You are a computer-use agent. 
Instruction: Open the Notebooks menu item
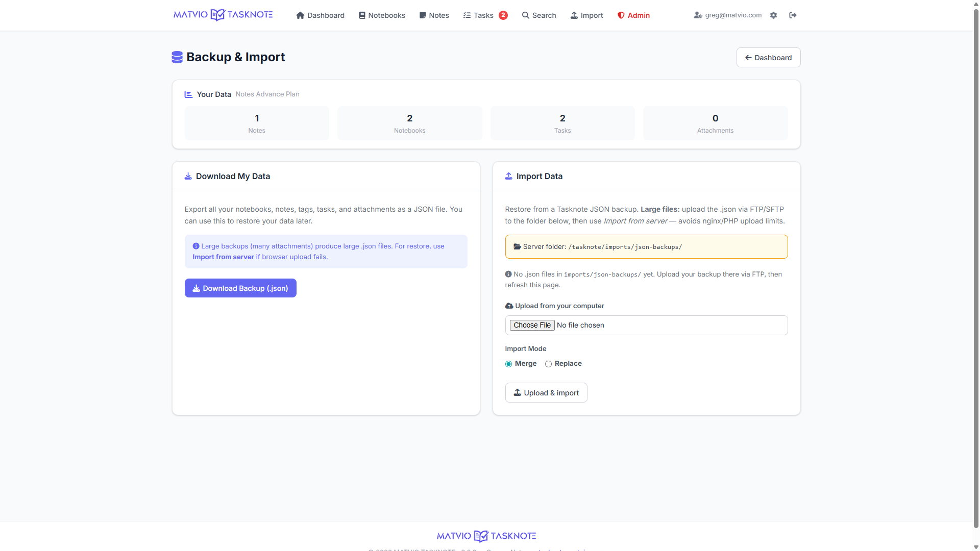pos(382,15)
